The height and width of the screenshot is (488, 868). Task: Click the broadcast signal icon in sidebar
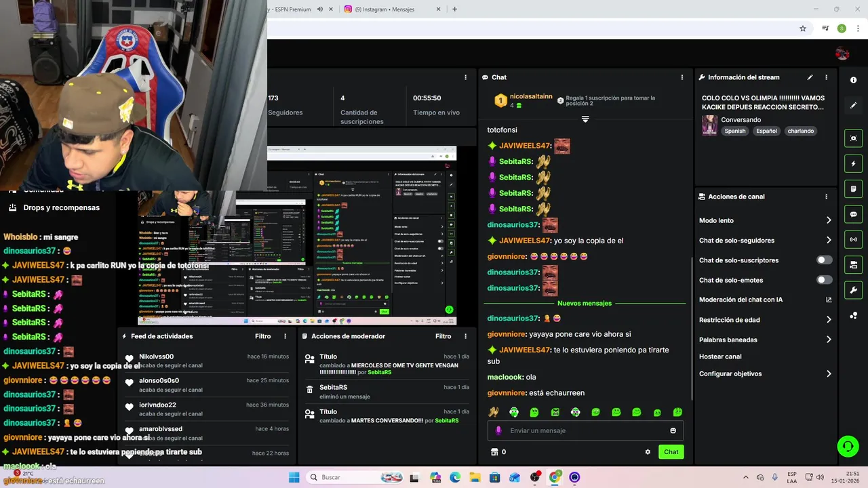click(x=853, y=239)
